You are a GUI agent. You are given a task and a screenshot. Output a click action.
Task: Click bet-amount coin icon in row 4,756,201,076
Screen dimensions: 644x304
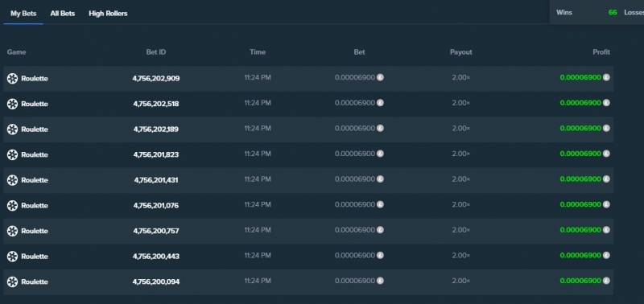click(x=380, y=204)
